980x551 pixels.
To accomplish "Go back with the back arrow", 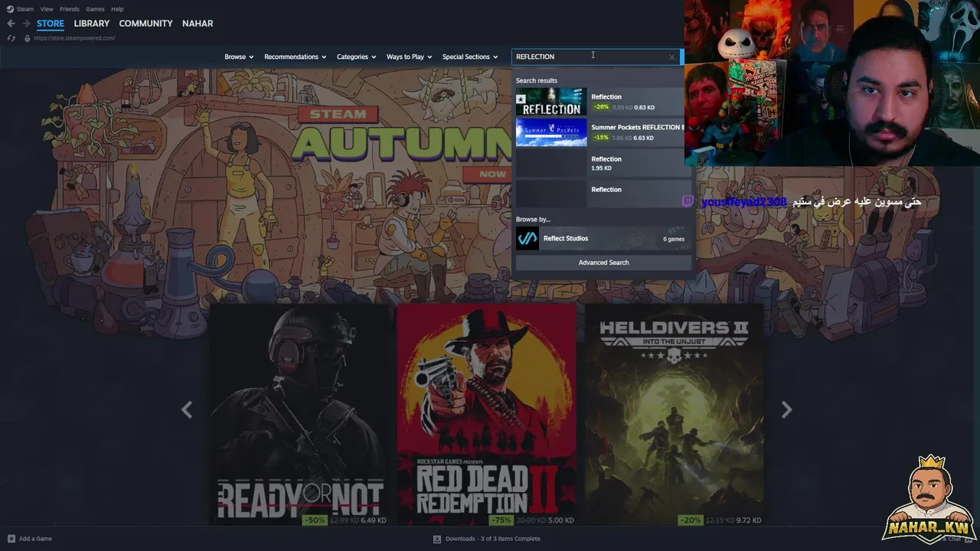I will [11, 24].
